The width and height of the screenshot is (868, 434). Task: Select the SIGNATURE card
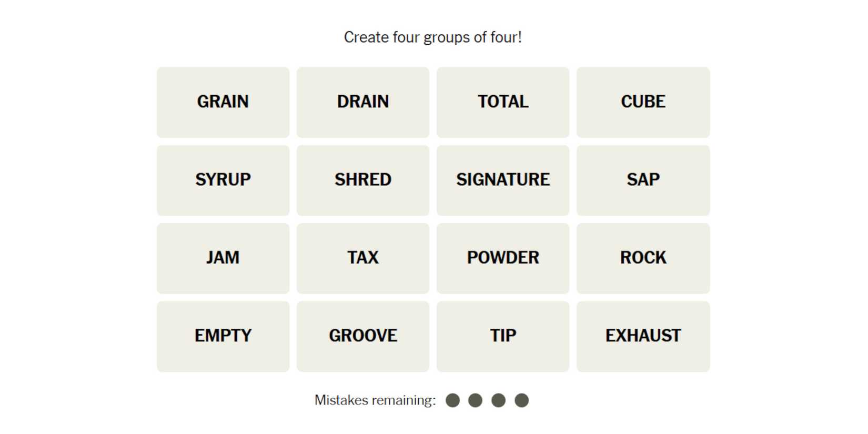pos(503,180)
